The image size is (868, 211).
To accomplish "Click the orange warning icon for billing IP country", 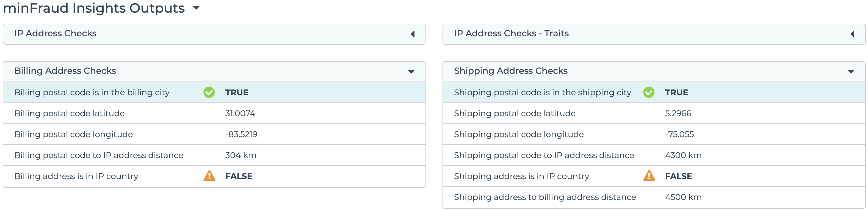I will (x=209, y=175).
